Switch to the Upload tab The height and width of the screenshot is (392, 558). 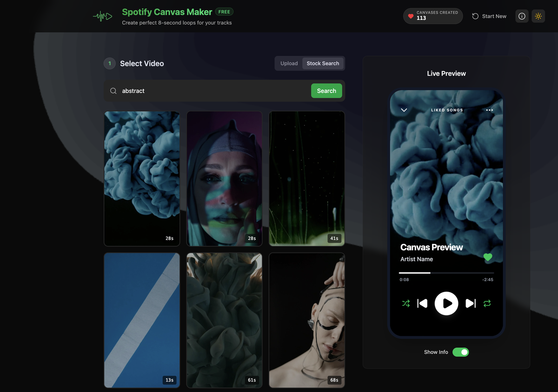[289, 63]
